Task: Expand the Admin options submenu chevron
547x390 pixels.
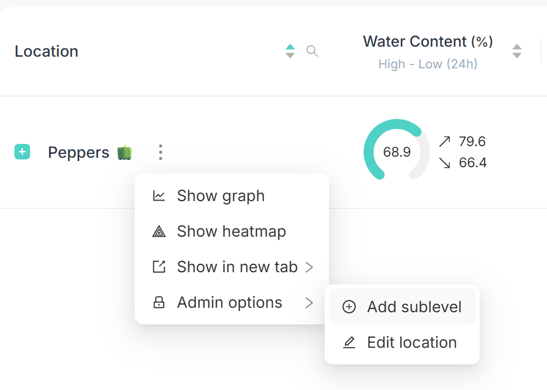Action: coord(309,303)
